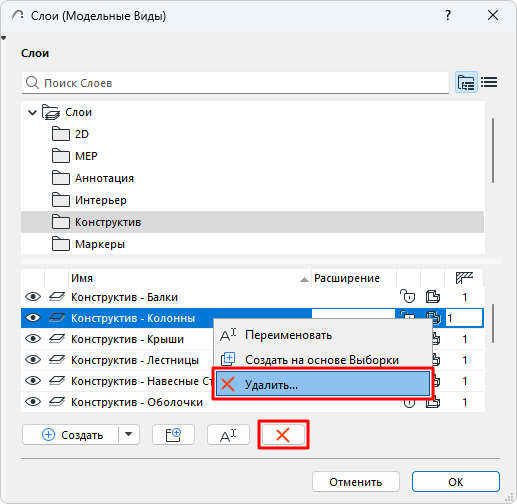Image resolution: width=517 pixels, height=504 pixels.
Task: Toggle lock on Конструктив - Оболочки layer
Action: (x=409, y=403)
